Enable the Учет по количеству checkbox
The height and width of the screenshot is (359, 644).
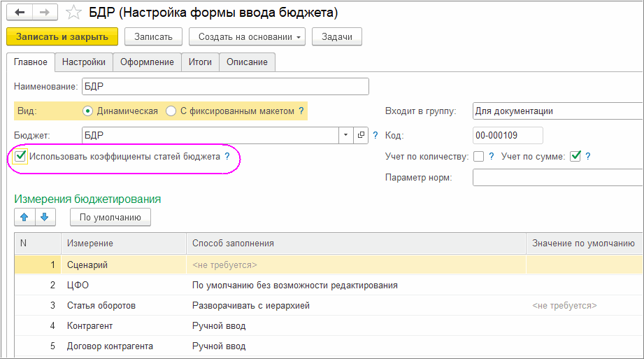(478, 156)
